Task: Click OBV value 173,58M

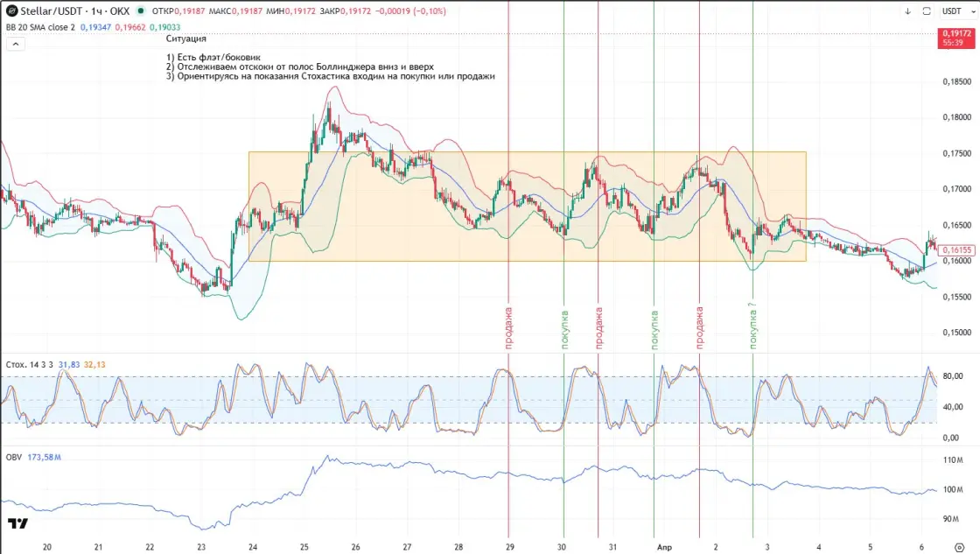Action: pyautogui.click(x=45, y=457)
